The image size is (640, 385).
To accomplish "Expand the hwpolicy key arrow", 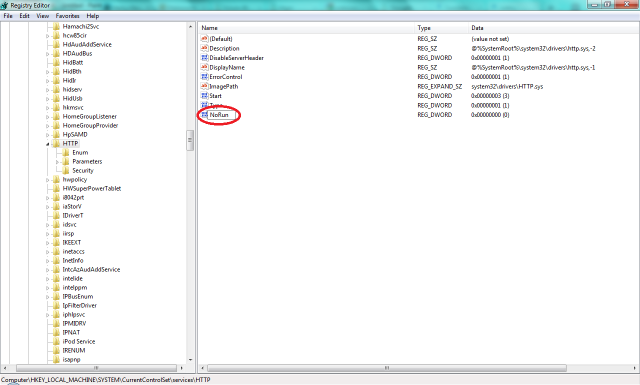I will (48, 180).
